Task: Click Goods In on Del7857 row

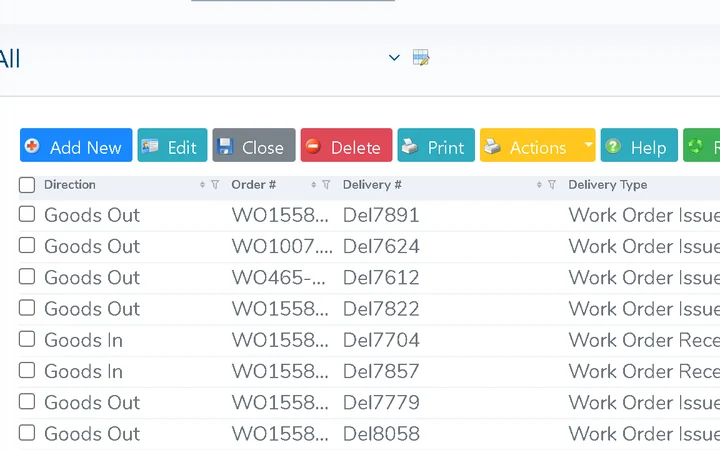Action: click(x=84, y=371)
